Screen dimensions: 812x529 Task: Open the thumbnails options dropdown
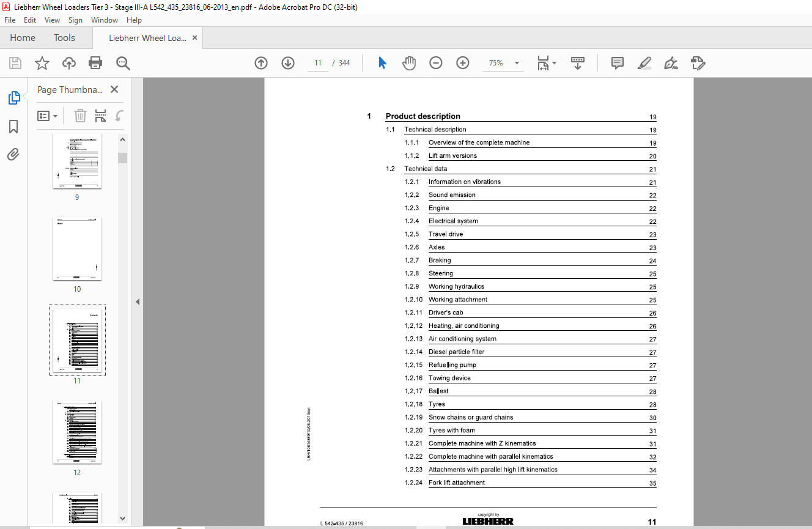(48, 116)
